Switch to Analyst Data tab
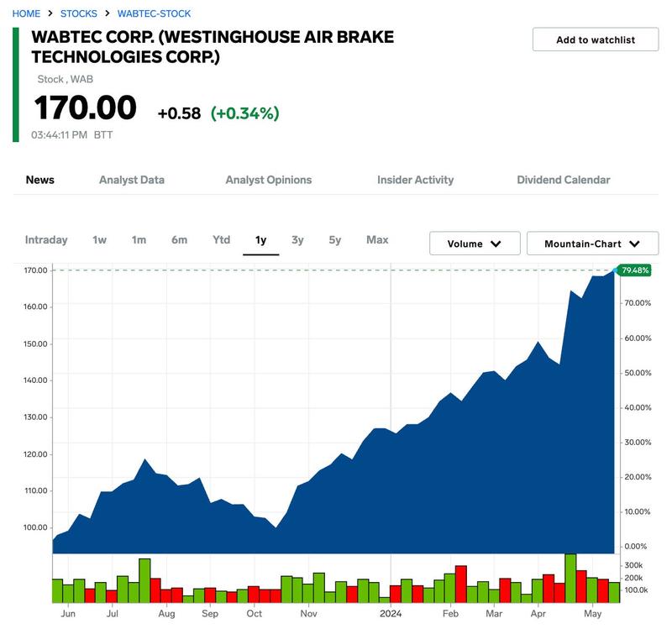 132,180
